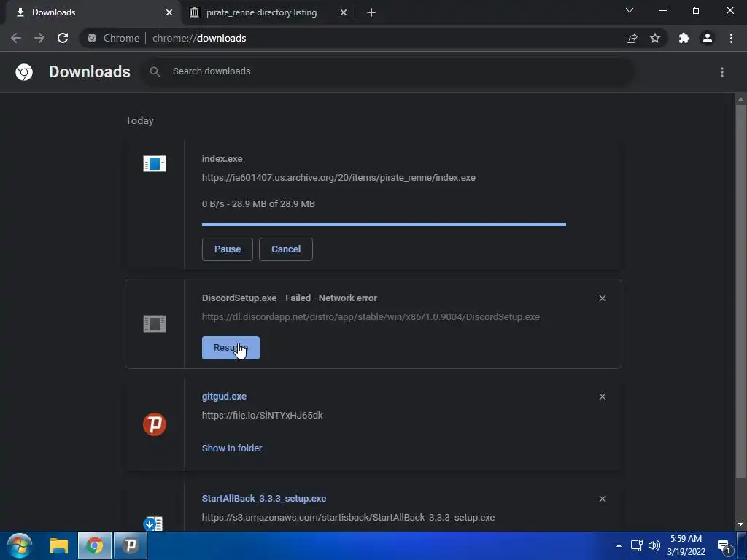Cancel the index.exe download
The image size is (747, 560).
tap(286, 249)
